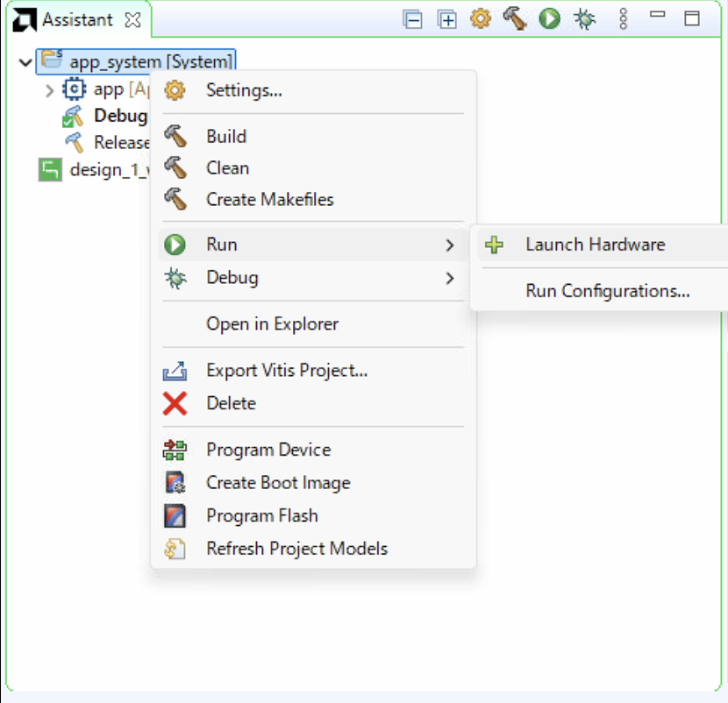Close the Assistant tab with X icon
Viewport: 728px width, 703px height.
pos(132,19)
